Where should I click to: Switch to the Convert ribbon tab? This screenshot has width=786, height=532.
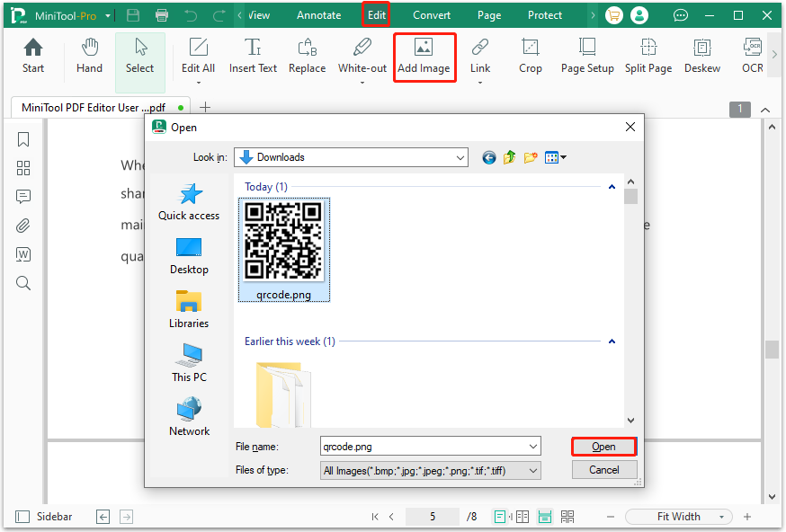[432, 15]
